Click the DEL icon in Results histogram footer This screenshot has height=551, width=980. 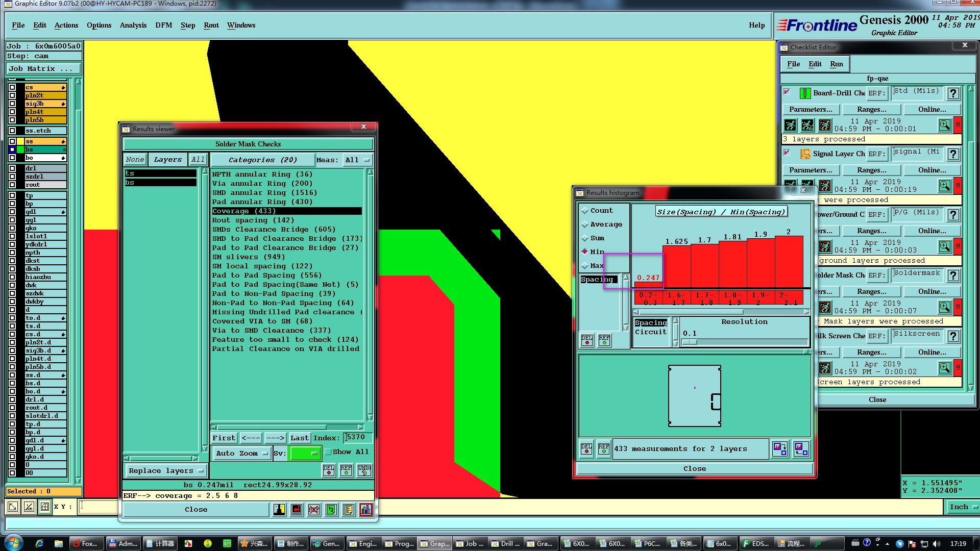(586, 449)
